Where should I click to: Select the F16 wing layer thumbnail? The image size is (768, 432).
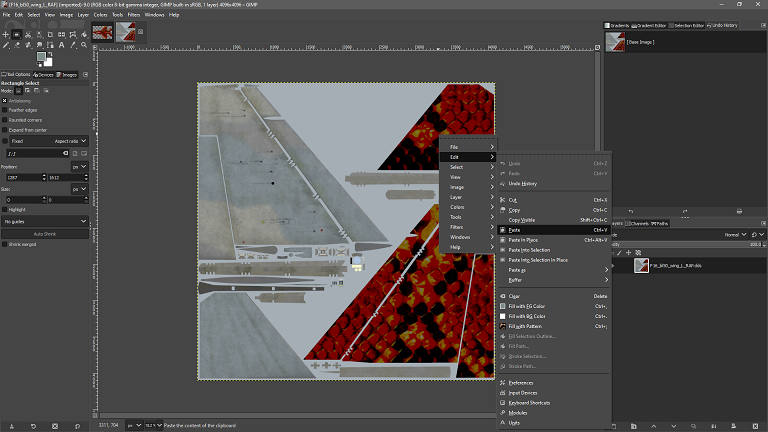pos(641,266)
